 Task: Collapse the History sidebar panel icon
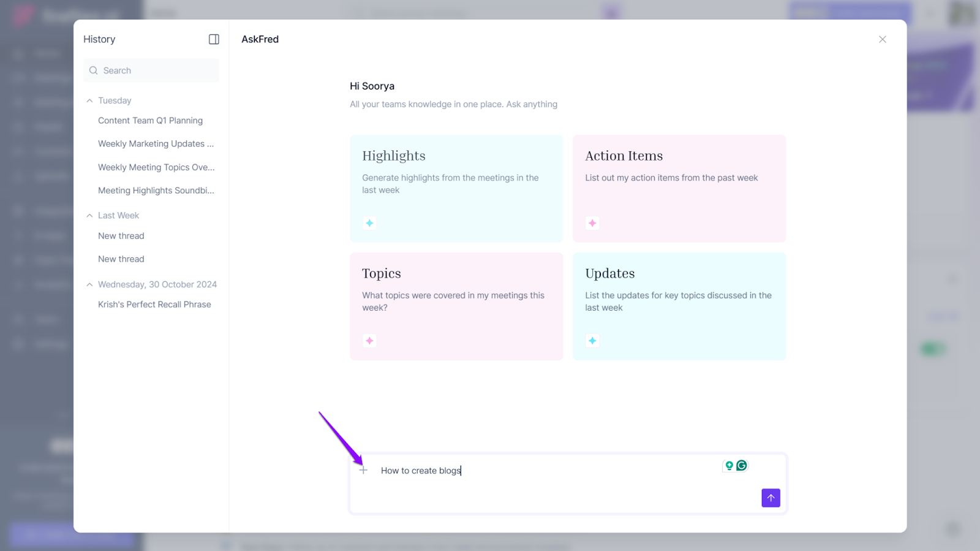[x=214, y=39]
